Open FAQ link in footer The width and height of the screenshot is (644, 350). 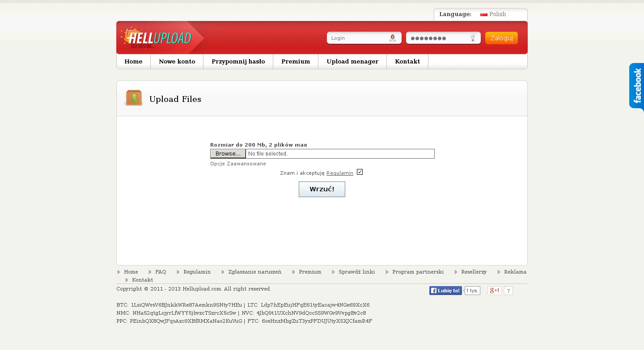point(161,272)
